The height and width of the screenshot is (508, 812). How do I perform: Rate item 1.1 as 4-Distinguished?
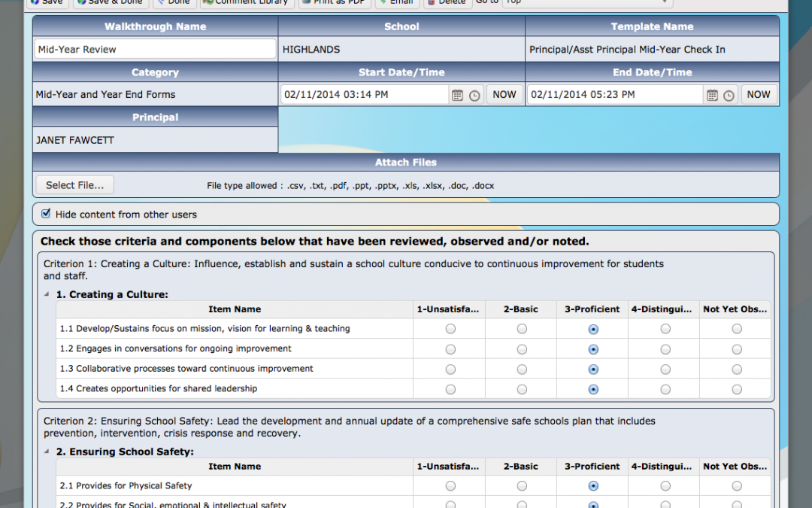[665, 329]
